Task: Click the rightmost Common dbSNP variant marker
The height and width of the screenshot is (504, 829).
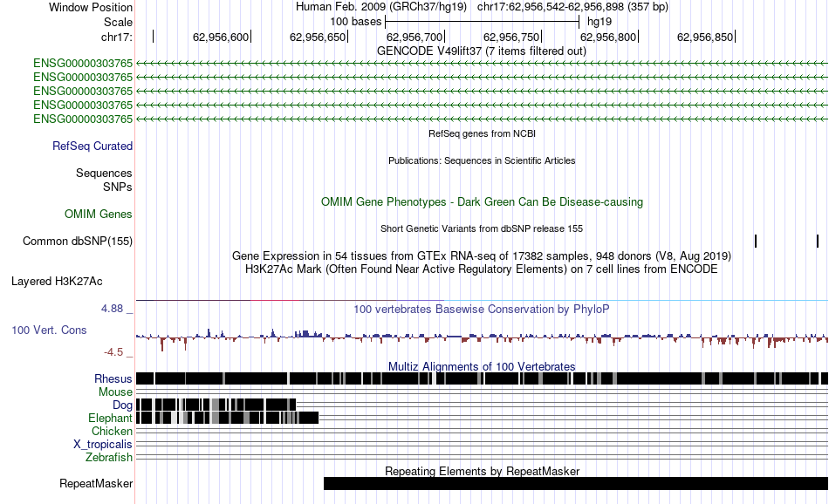Action: pyautogui.click(x=818, y=241)
